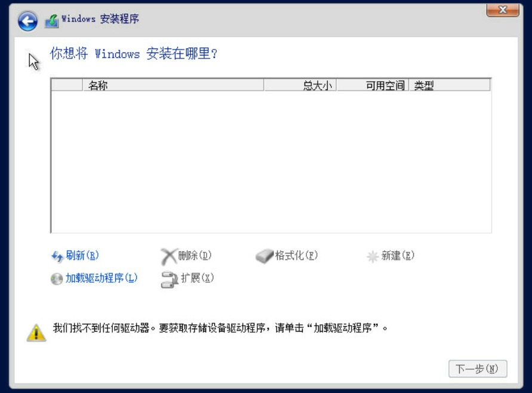Sort by the 可用空间 column header

click(373, 85)
